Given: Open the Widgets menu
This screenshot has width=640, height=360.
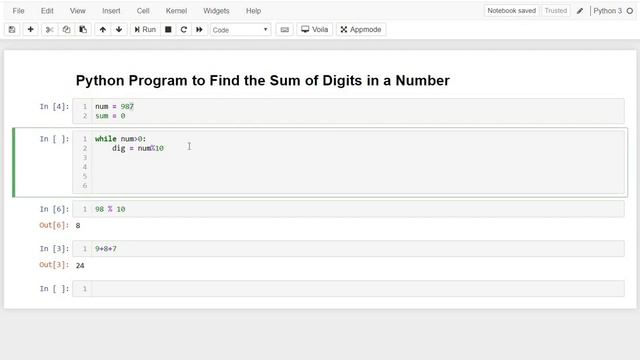Looking at the screenshot, I should coord(216,11).
